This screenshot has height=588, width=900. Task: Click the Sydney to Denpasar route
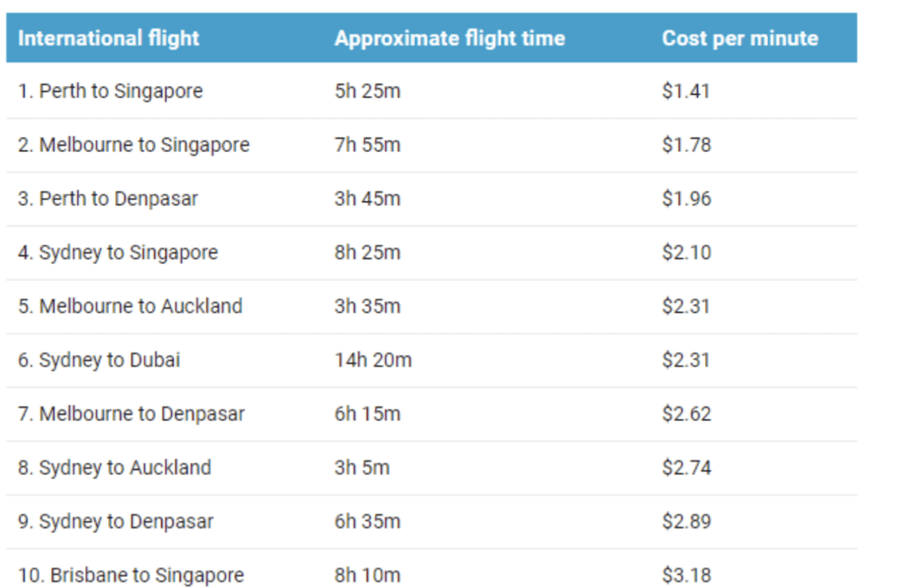coord(115,521)
